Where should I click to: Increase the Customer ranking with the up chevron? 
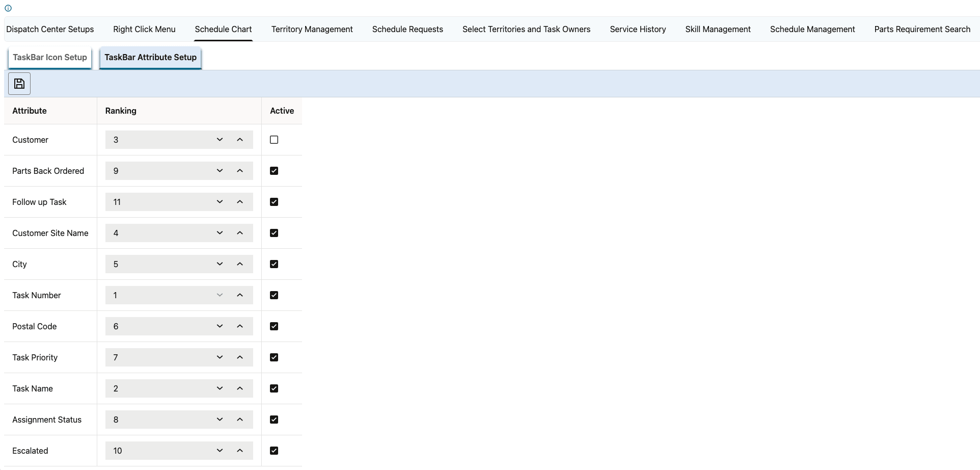(240, 139)
